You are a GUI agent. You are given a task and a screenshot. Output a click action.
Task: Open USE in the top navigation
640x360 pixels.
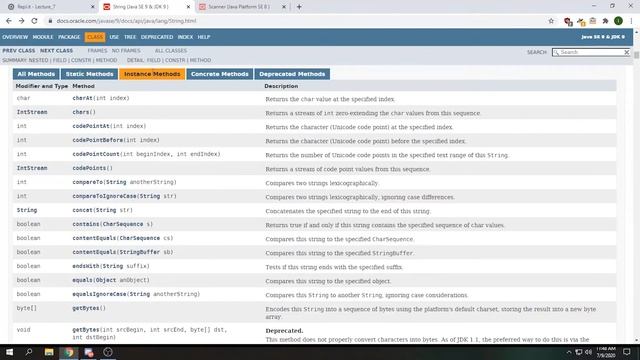[x=114, y=37]
